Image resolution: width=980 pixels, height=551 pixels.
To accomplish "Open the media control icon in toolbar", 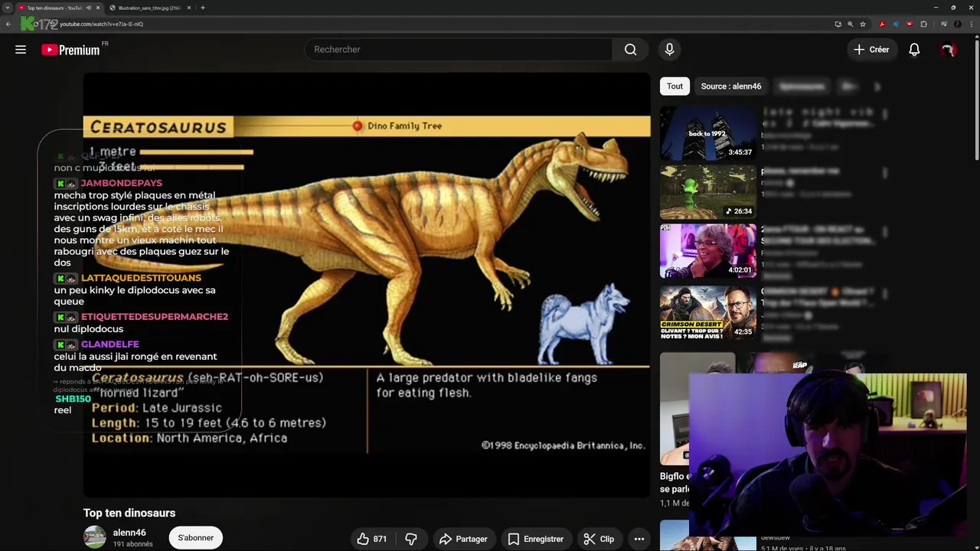I will pos(943,24).
